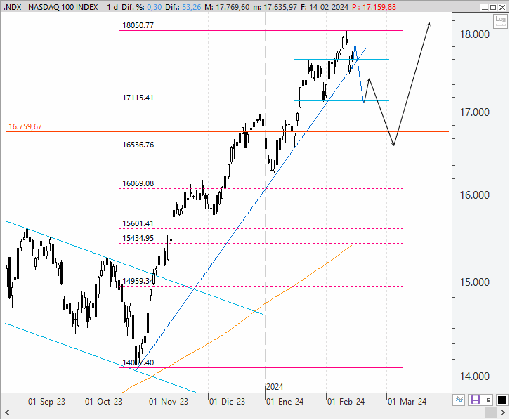Pin the chart with the pushpin icon

click(488, 400)
